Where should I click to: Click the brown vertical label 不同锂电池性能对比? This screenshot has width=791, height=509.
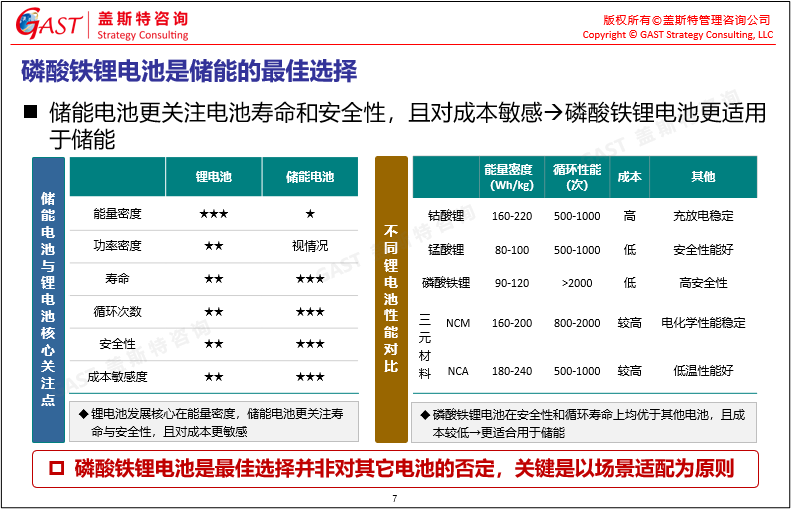coord(391,299)
